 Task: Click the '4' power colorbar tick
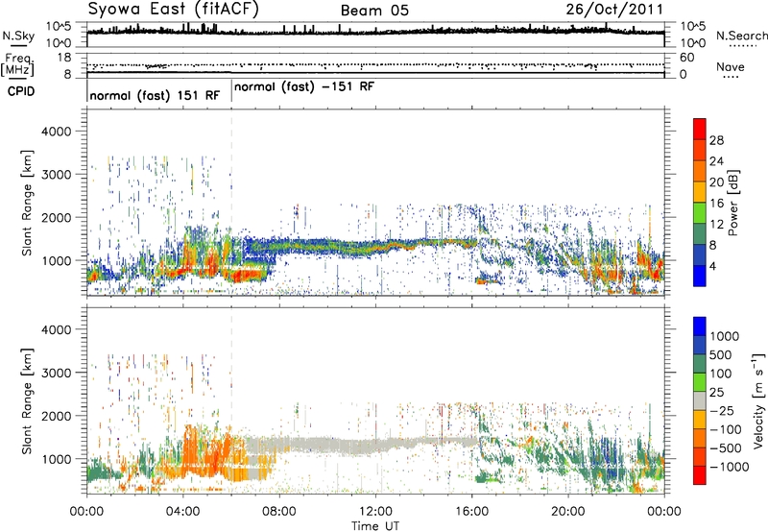click(x=712, y=266)
